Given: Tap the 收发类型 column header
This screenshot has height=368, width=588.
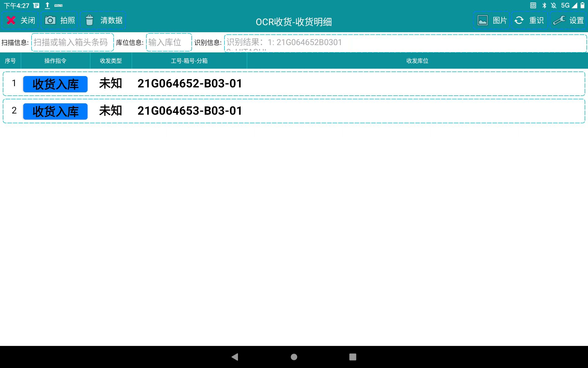Looking at the screenshot, I should [x=111, y=61].
